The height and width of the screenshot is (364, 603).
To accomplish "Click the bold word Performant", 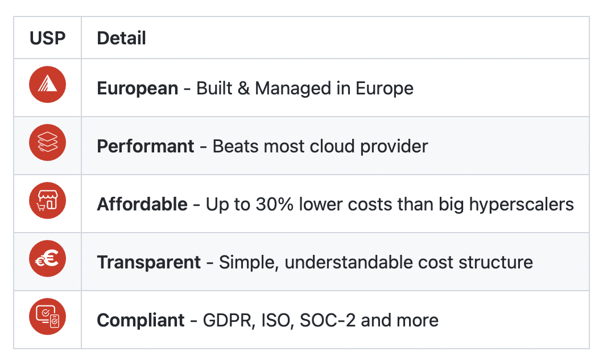I will [146, 146].
